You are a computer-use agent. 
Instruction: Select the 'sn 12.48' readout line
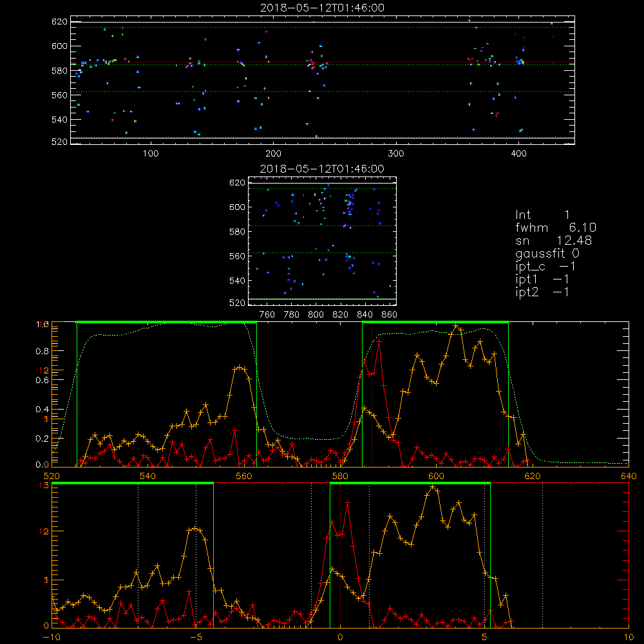pos(554,240)
